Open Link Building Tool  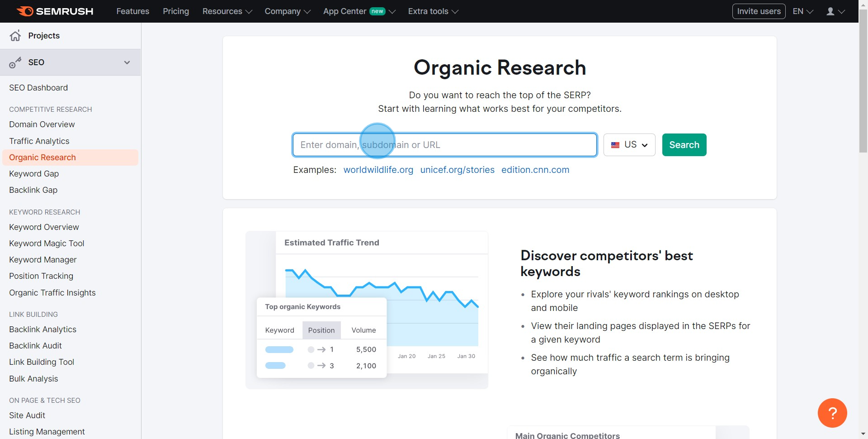pyautogui.click(x=42, y=362)
